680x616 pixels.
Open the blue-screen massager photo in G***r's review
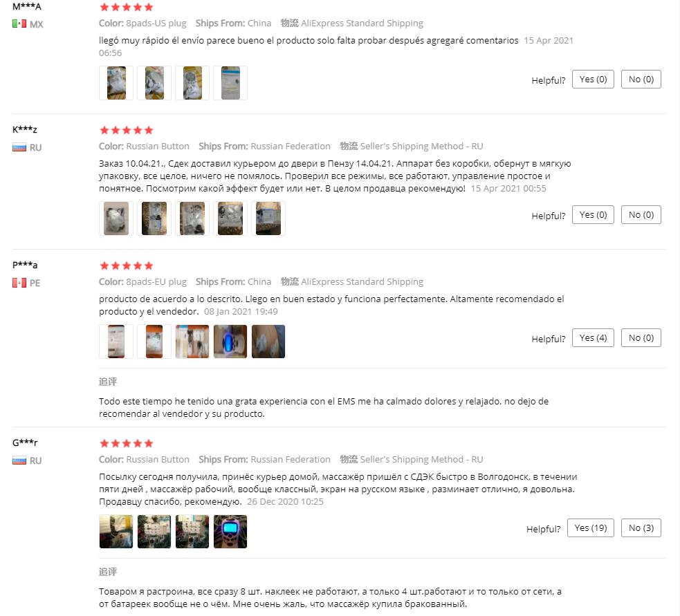click(x=230, y=532)
